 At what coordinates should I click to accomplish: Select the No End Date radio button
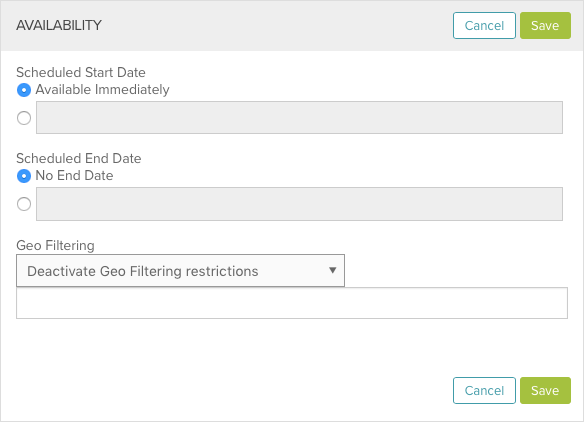pos(24,176)
